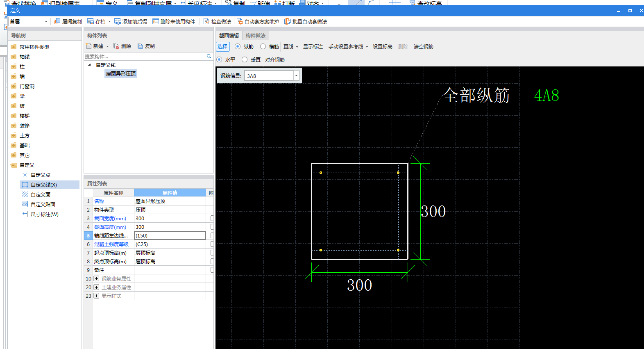The width and height of the screenshot is (644, 349).
Task: Click the 删除 icon in component list
Action: coord(116,46)
